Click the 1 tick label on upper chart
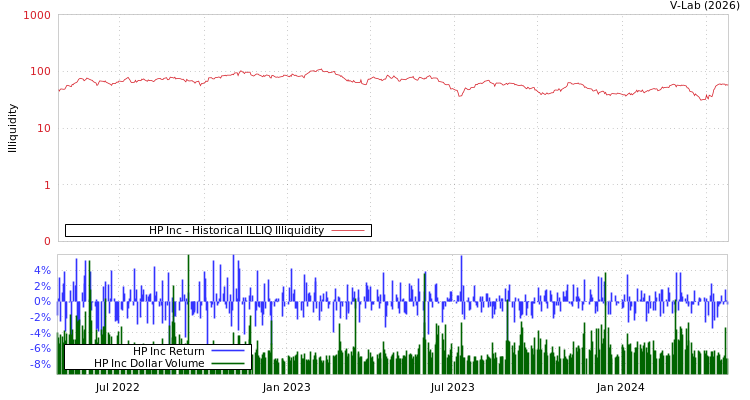Image resolution: width=750 pixels, height=400 pixels. point(46,185)
